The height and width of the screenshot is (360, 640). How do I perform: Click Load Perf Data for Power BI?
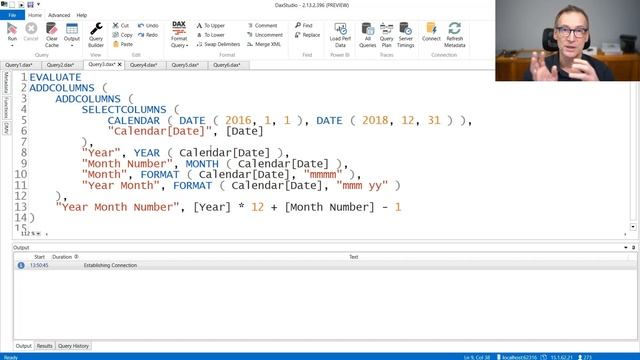340,35
